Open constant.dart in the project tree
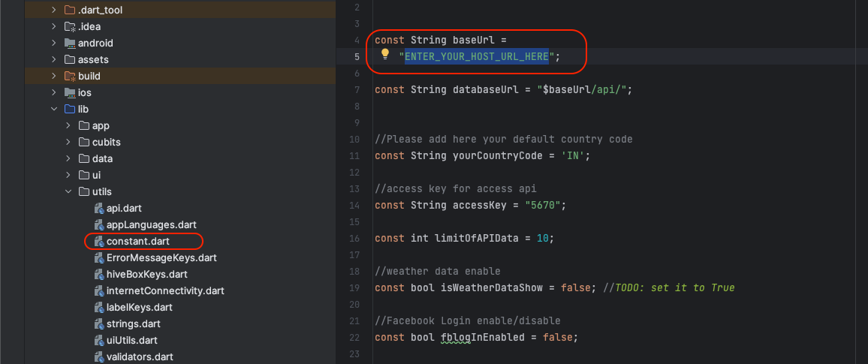 point(137,242)
